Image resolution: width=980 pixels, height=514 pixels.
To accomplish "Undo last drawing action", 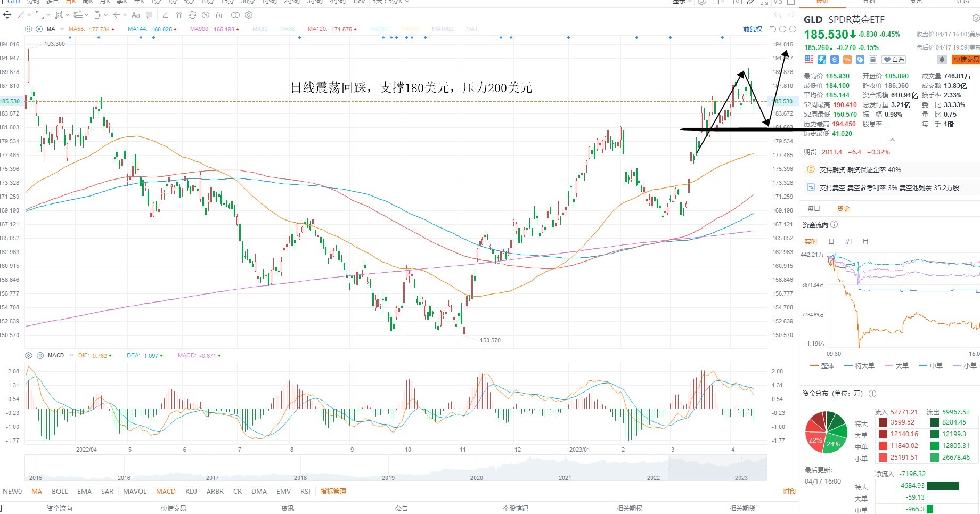I will click(777, 15).
